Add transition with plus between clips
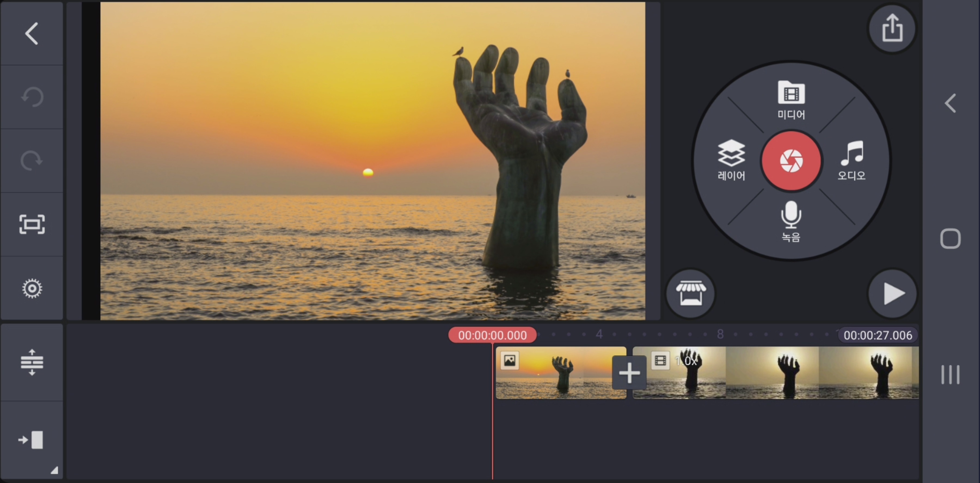The image size is (980, 483). [629, 373]
